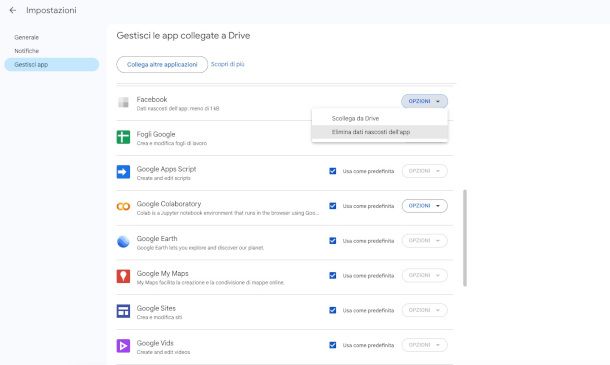The height and width of the screenshot is (365, 610).
Task: Click the Google Vids name
Action: pos(155,343)
